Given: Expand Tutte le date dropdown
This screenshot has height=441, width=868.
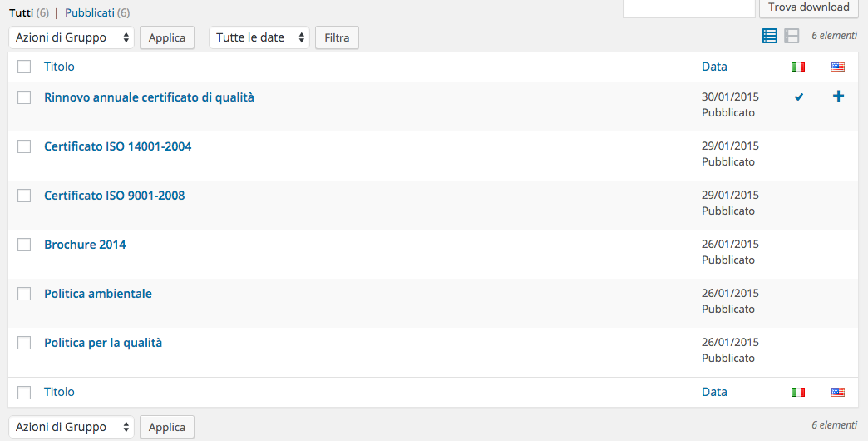Looking at the screenshot, I should click(x=259, y=37).
